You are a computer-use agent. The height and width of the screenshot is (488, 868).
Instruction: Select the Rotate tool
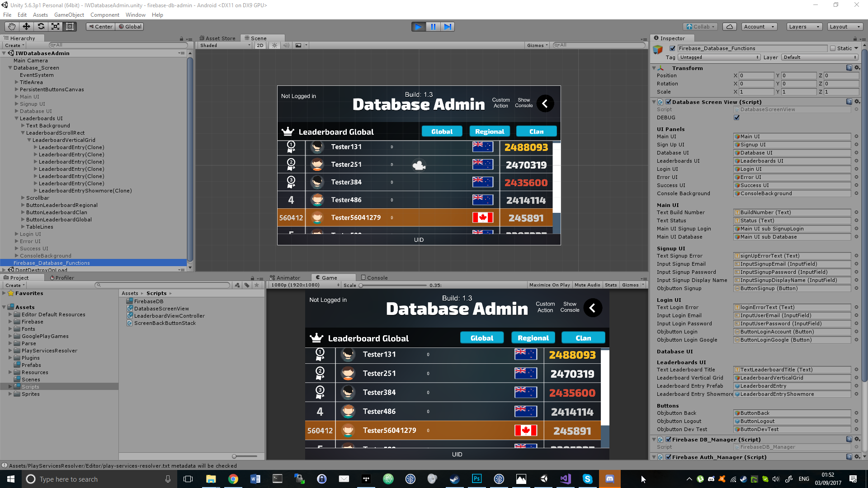[x=41, y=27]
